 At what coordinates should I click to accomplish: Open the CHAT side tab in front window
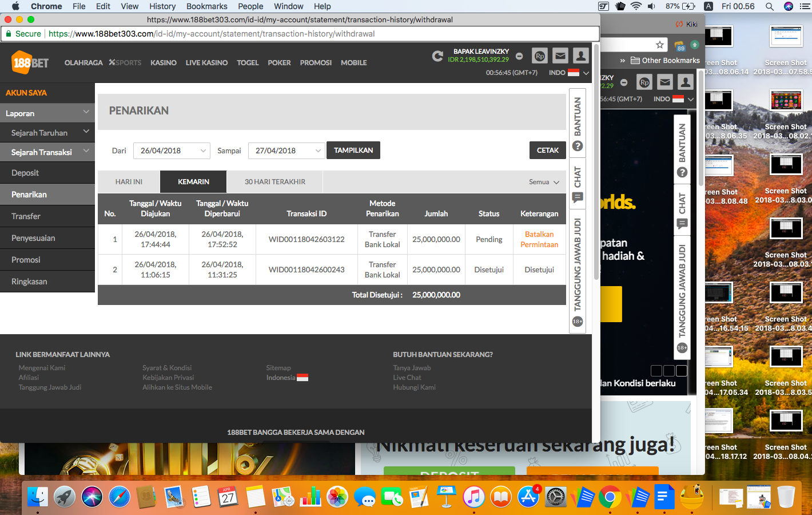point(578,184)
